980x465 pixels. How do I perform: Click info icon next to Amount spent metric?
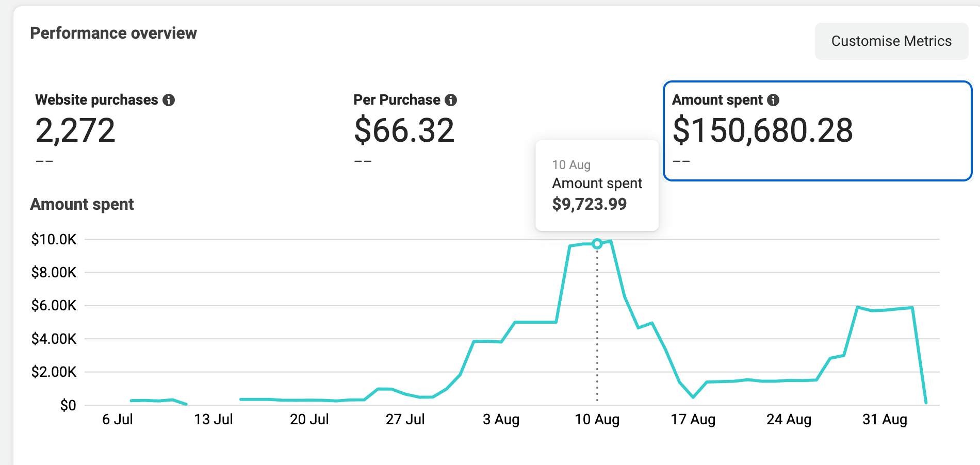pos(773,100)
